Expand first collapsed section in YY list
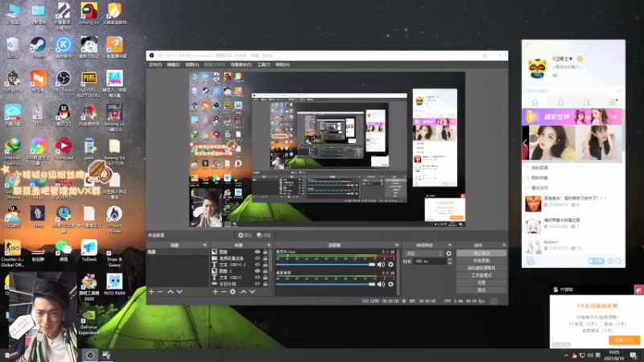Viewport: 644px width, 362px height. click(x=528, y=167)
